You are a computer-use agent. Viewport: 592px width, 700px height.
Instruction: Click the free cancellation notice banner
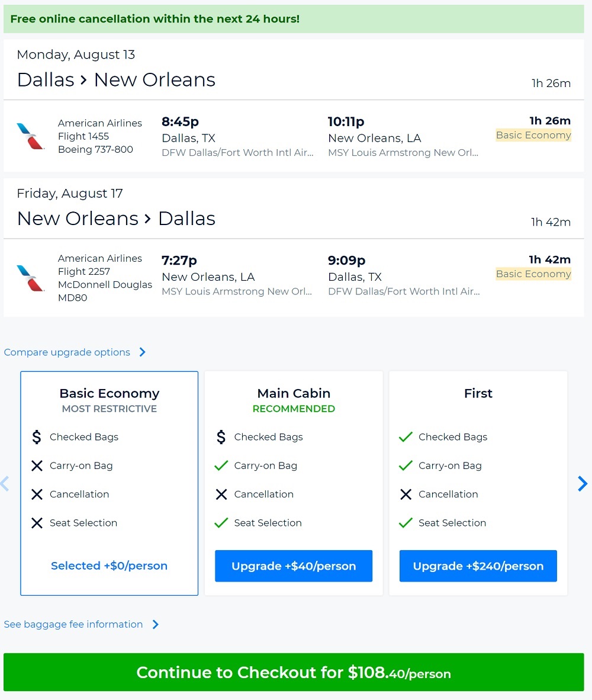[294, 19]
